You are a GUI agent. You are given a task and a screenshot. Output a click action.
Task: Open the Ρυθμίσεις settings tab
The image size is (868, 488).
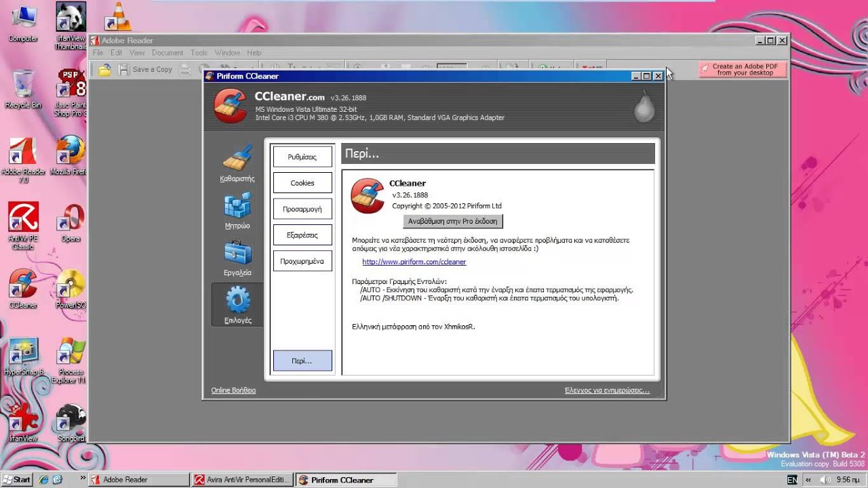click(302, 157)
